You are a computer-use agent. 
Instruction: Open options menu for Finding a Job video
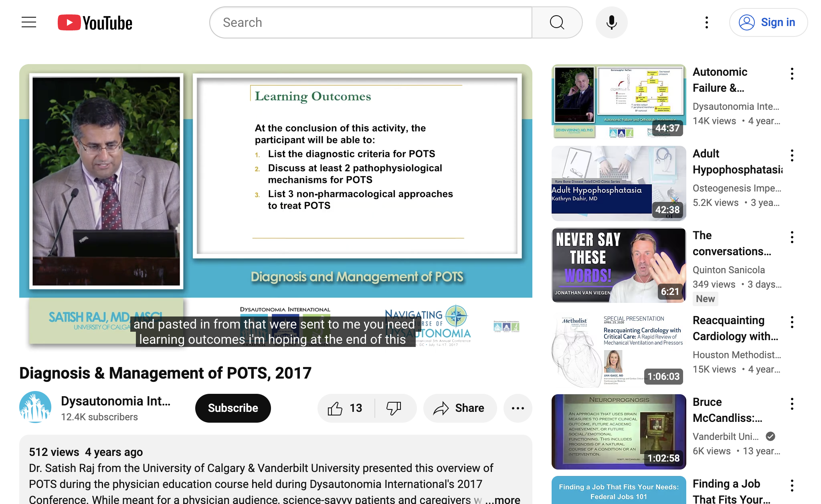[792, 486]
